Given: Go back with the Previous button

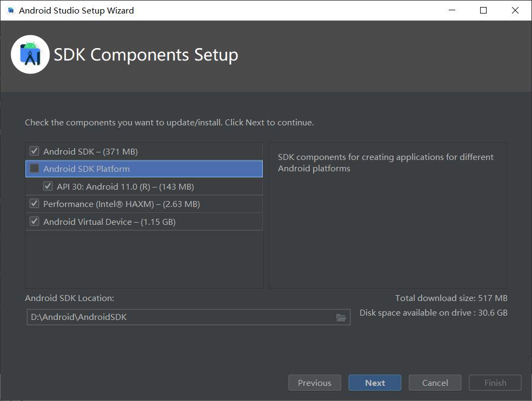Looking at the screenshot, I should pyautogui.click(x=315, y=383).
